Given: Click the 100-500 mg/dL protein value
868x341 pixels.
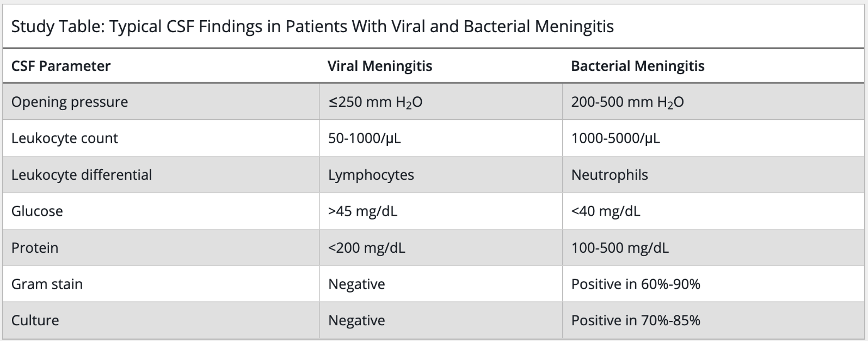Looking at the screenshot, I should [x=620, y=248].
